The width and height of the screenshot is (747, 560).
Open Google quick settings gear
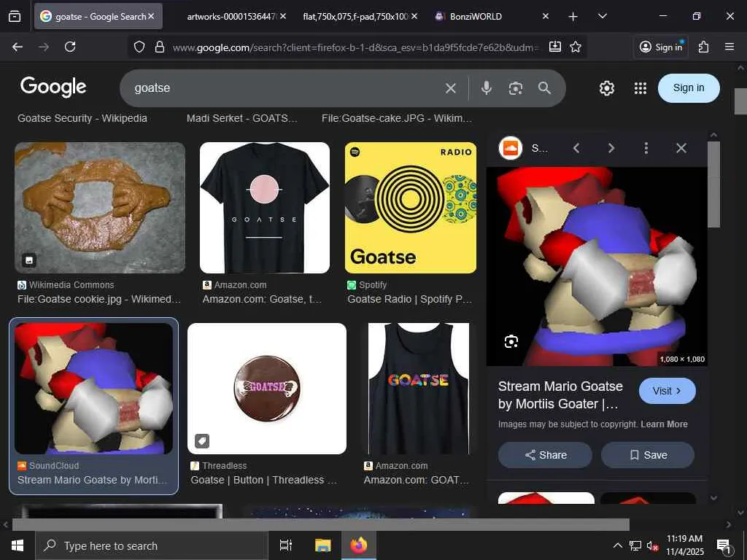click(606, 88)
